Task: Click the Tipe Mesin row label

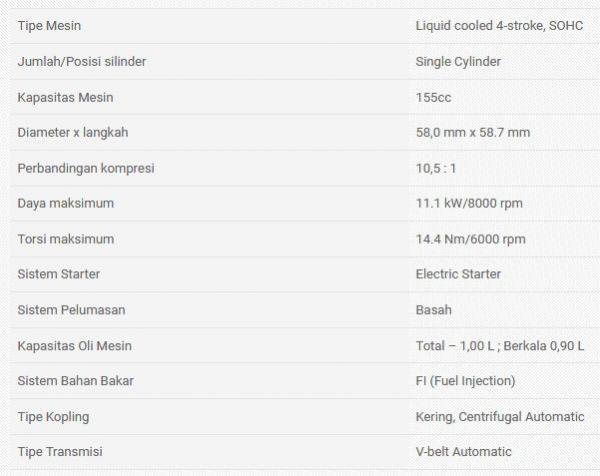Action: 52,25
